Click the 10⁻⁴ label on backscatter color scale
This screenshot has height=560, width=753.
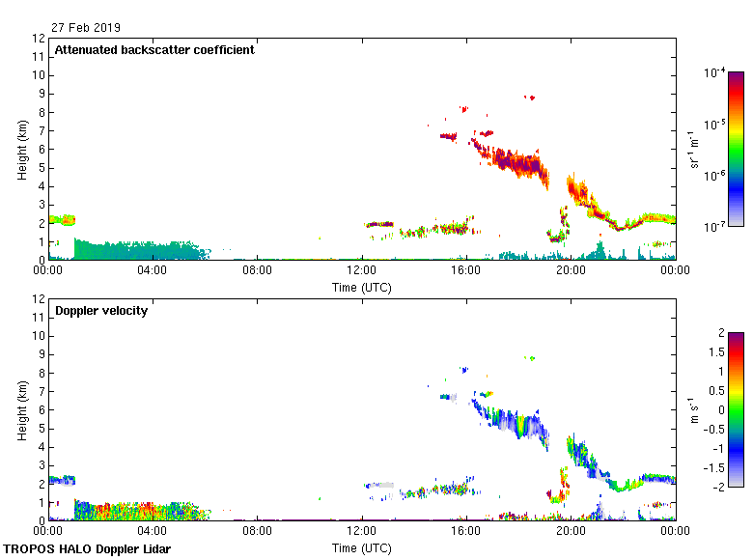point(715,73)
